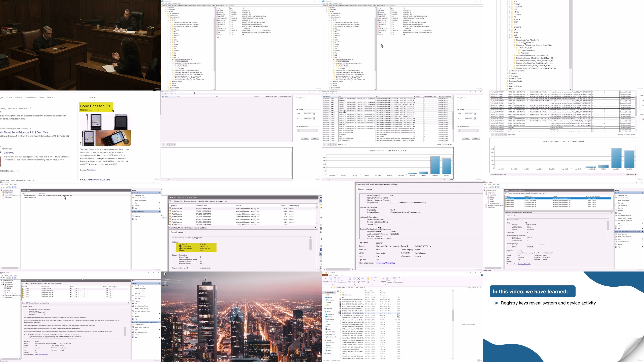This screenshot has height=362, width=644.
Task: Click the History icon in Explorer ribbon
Action: (389, 283)
